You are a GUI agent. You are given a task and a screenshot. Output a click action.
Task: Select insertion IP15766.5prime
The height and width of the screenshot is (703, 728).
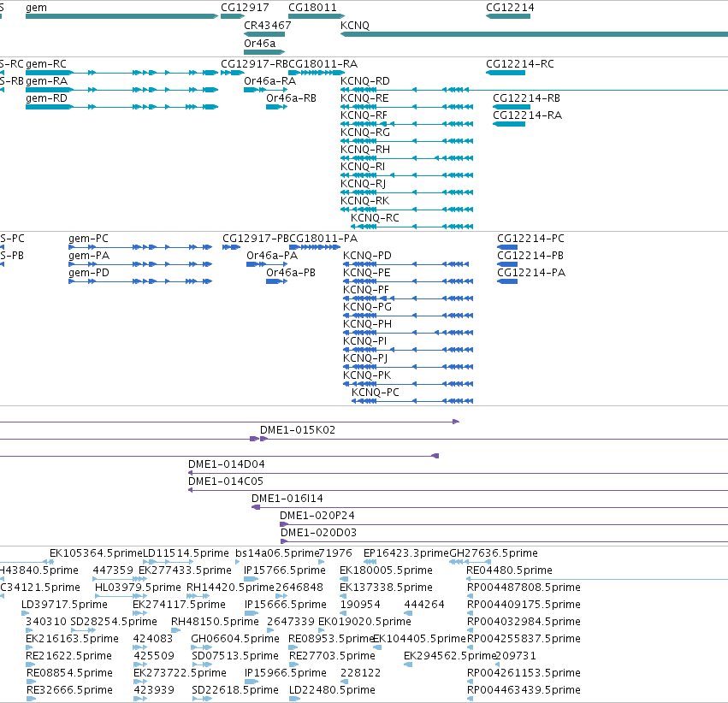click(x=285, y=570)
